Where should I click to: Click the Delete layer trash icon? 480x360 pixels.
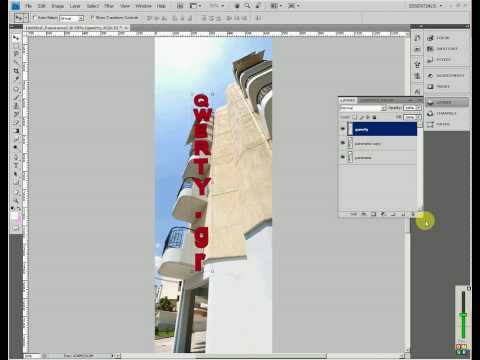413,214
